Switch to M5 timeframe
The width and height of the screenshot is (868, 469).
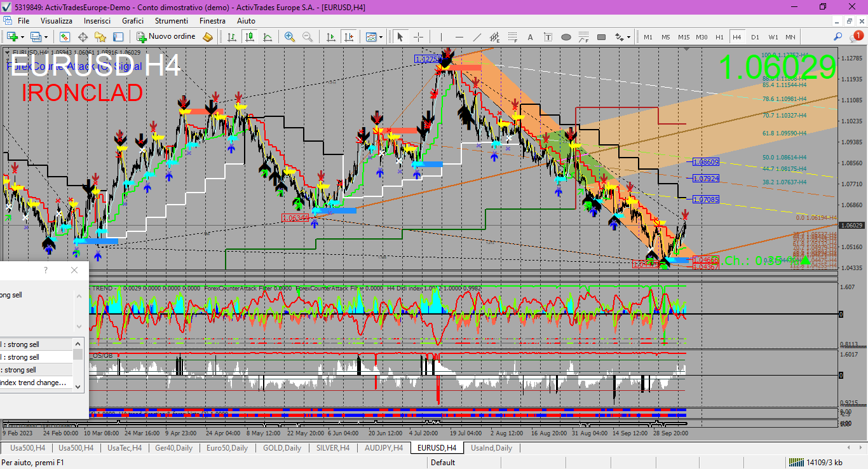(666, 37)
